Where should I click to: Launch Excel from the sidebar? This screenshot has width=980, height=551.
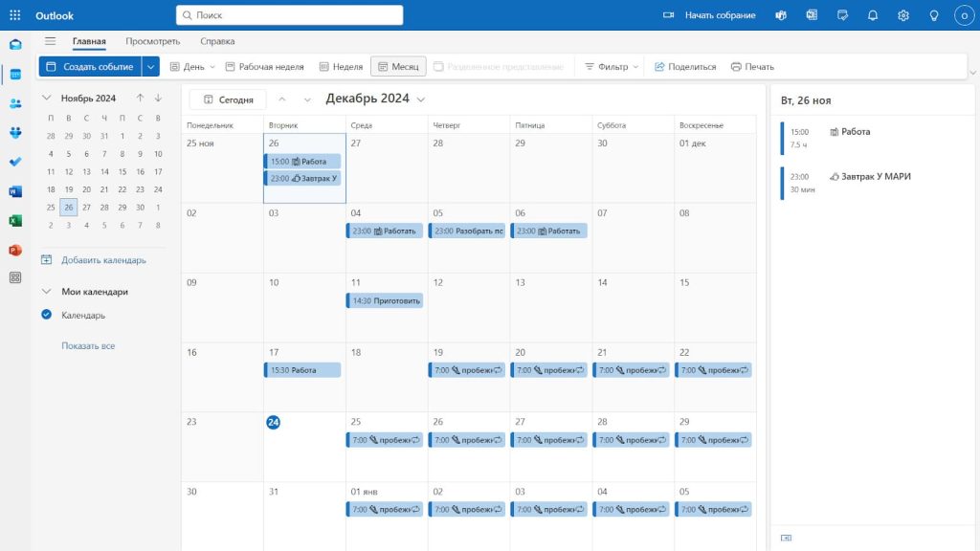[15, 221]
